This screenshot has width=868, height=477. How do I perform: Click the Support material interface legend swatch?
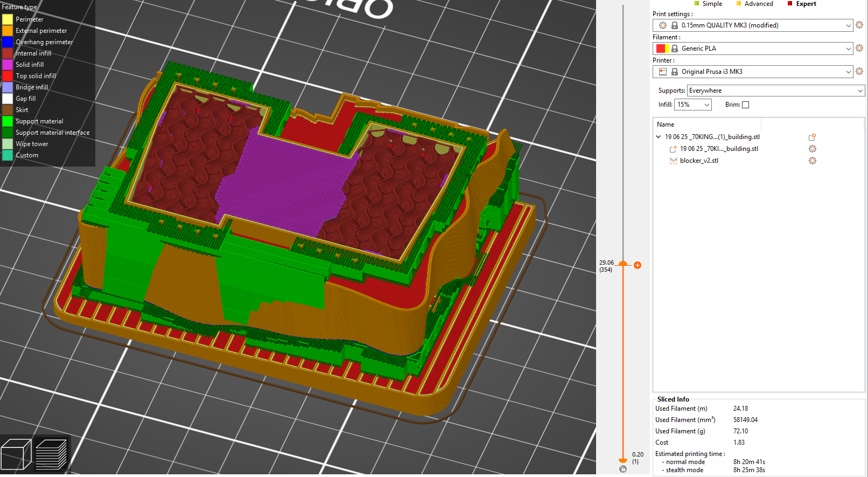point(8,133)
